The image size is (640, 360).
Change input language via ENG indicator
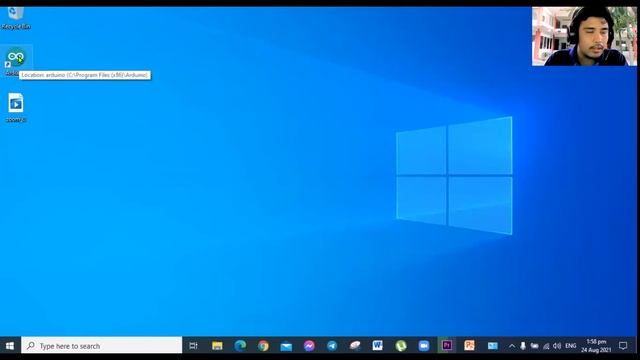tap(571, 346)
